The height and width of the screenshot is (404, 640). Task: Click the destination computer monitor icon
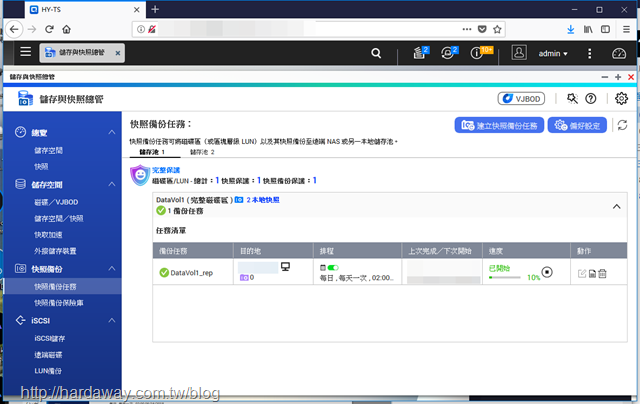(x=285, y=267)
